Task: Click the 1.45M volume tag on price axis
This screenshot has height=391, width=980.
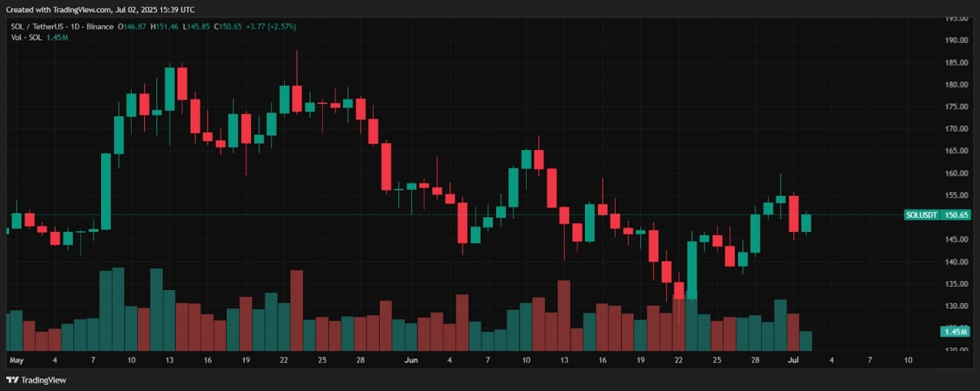Action: (x=955, y=331)
